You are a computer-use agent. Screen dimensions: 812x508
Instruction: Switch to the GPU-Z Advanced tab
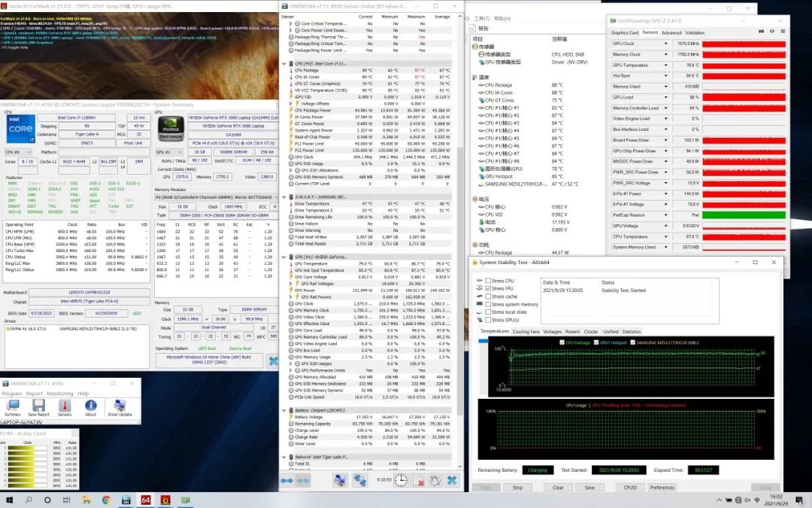pyautogui.click(x=671, y=32)
